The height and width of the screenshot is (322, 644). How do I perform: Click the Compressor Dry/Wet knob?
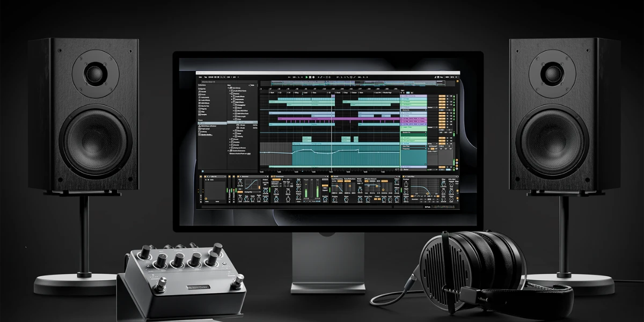click(x=325, y=199)
